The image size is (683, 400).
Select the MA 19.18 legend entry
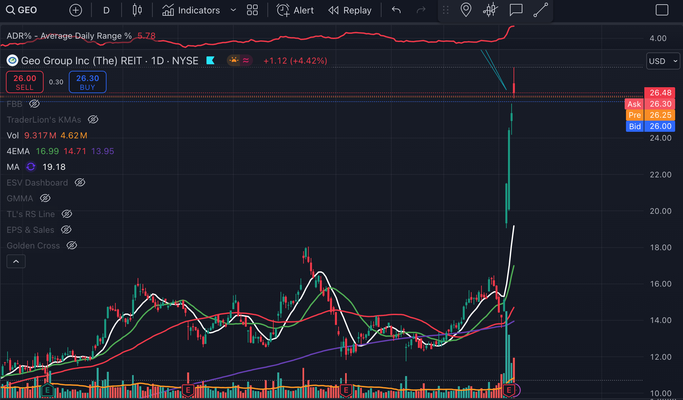coord(36,167)
